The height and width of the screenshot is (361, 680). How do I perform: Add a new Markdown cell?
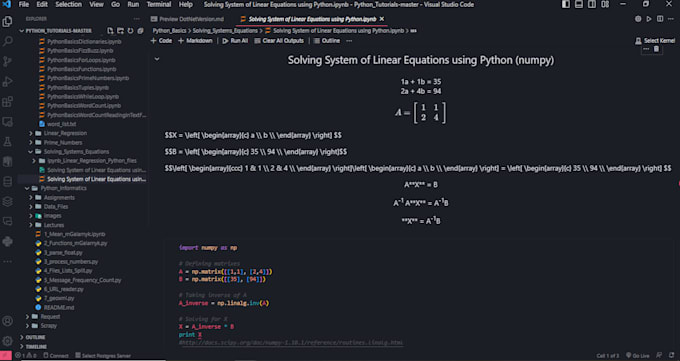point(196,41)
